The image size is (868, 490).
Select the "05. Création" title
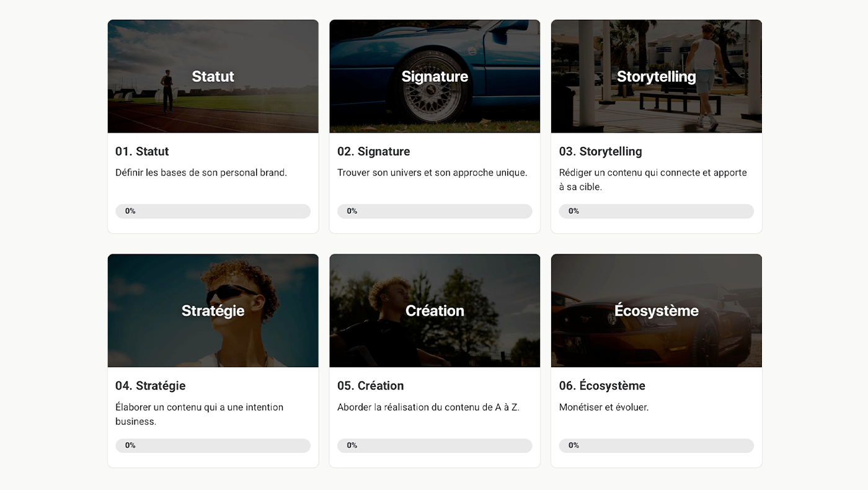point(370,386)
